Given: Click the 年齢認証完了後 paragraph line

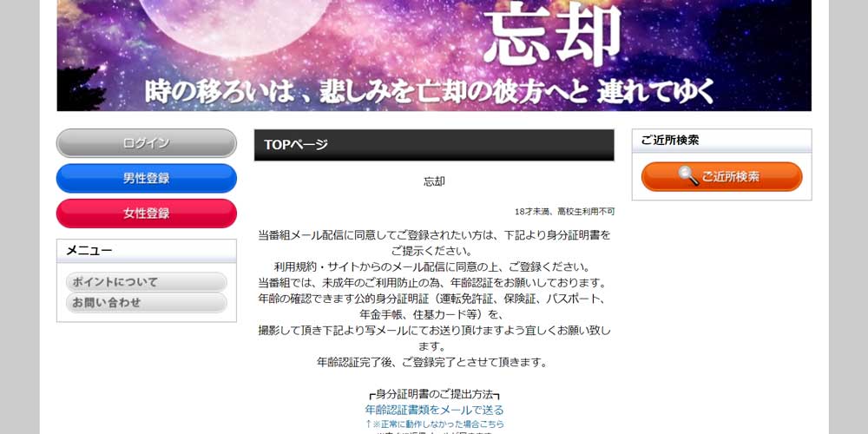Looking at the screenshot, I should tap(434, 363).
